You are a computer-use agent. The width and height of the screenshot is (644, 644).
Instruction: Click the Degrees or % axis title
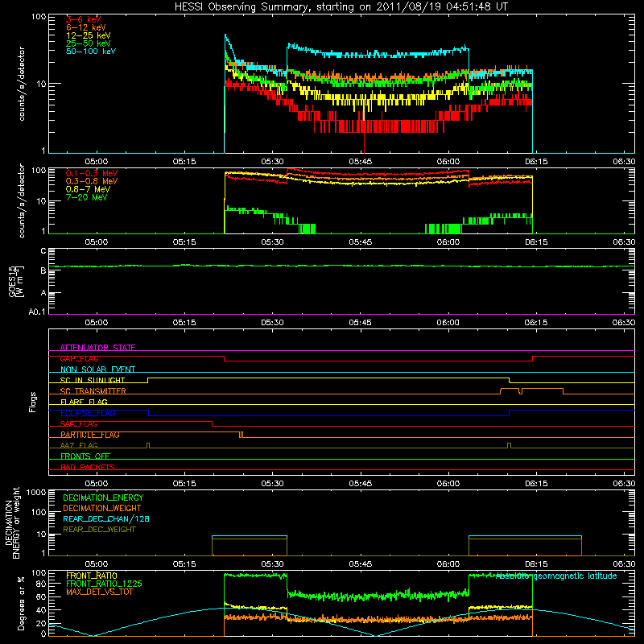(21, 603)
